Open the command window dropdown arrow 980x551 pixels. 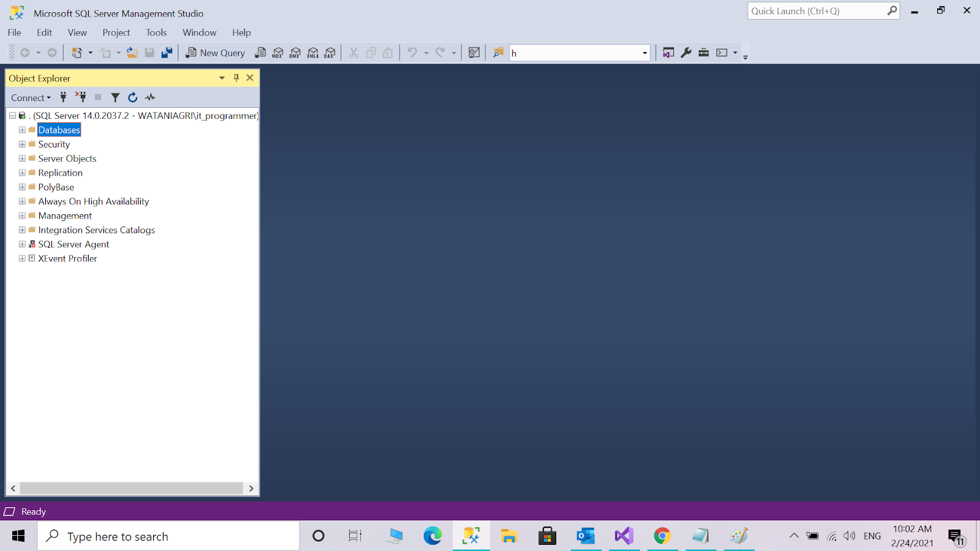[735, 53]
